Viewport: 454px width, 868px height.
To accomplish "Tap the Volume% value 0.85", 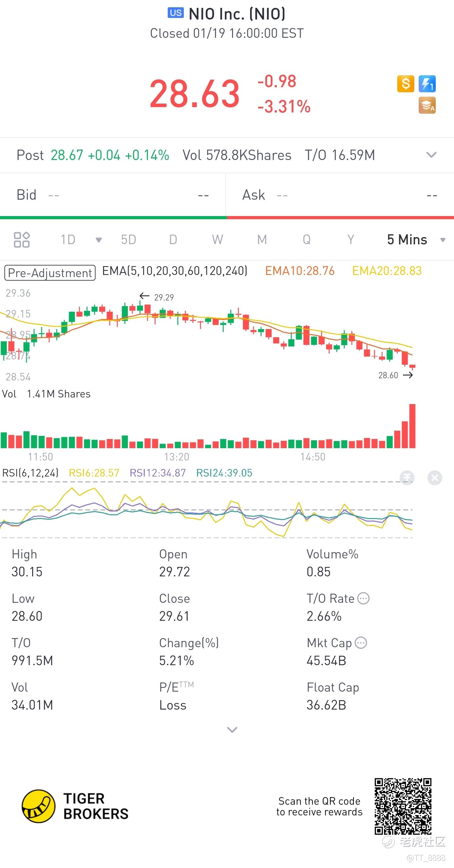I will [318, 572].
